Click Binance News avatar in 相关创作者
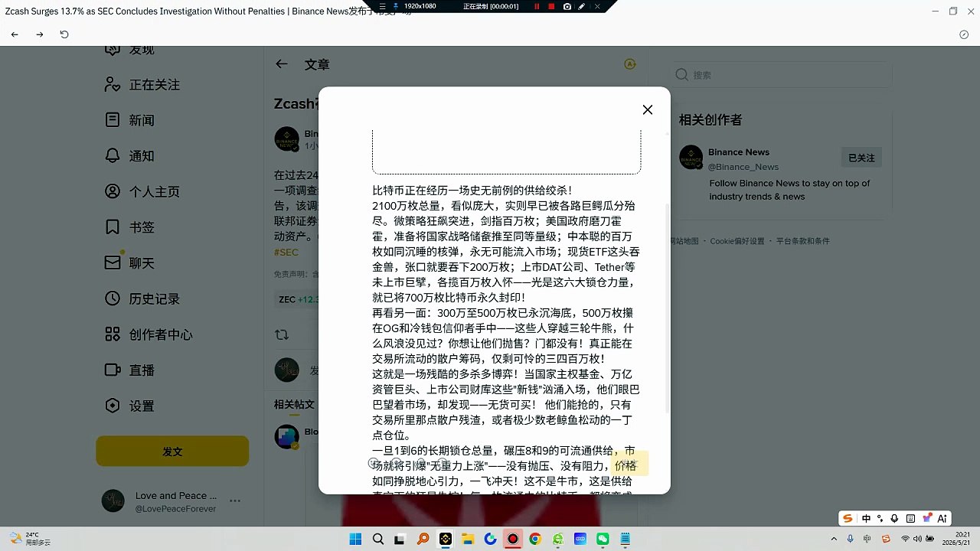Image resolution: width=980 pixels, height=551 pixels. tap(691, 157)
